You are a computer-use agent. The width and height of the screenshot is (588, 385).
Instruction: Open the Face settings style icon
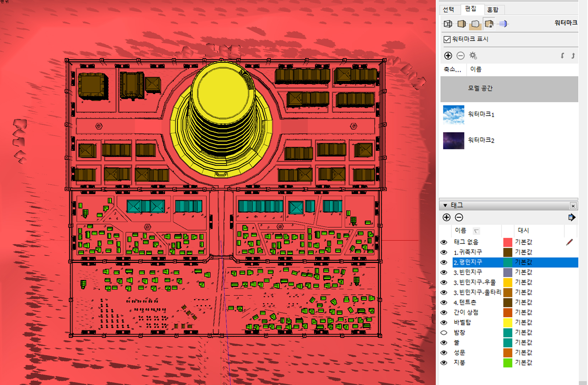point(461,24)
